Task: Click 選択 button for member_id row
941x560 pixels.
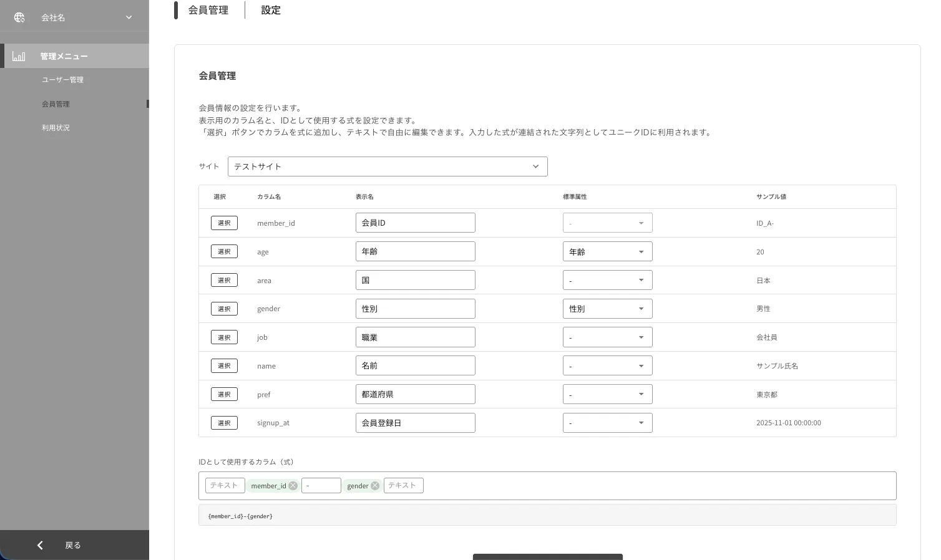Action: pyautogui.click(x=224, y=223)
